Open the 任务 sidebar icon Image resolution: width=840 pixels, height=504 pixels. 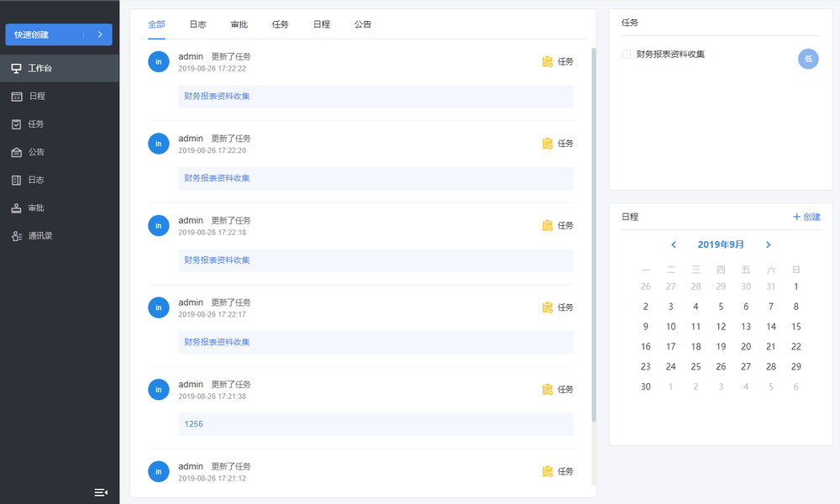coord(17,124)
